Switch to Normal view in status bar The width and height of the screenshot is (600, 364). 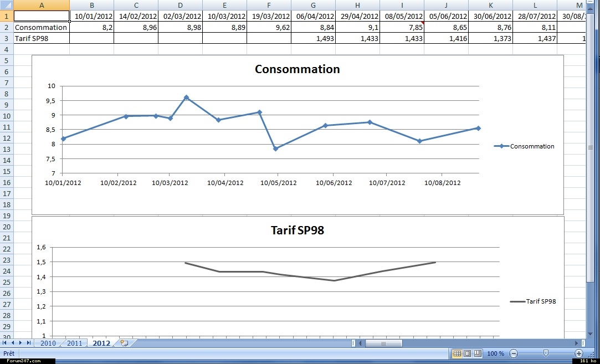pos(457,353)
